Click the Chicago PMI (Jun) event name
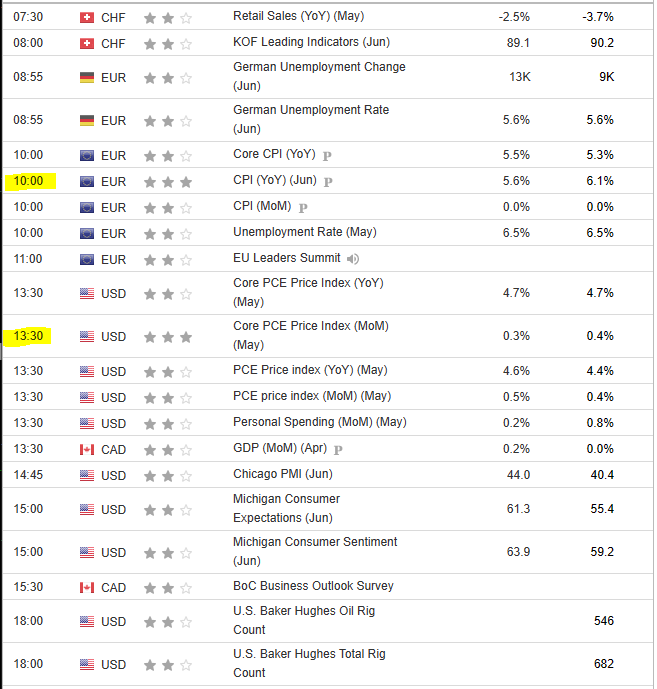 [284, 474]
